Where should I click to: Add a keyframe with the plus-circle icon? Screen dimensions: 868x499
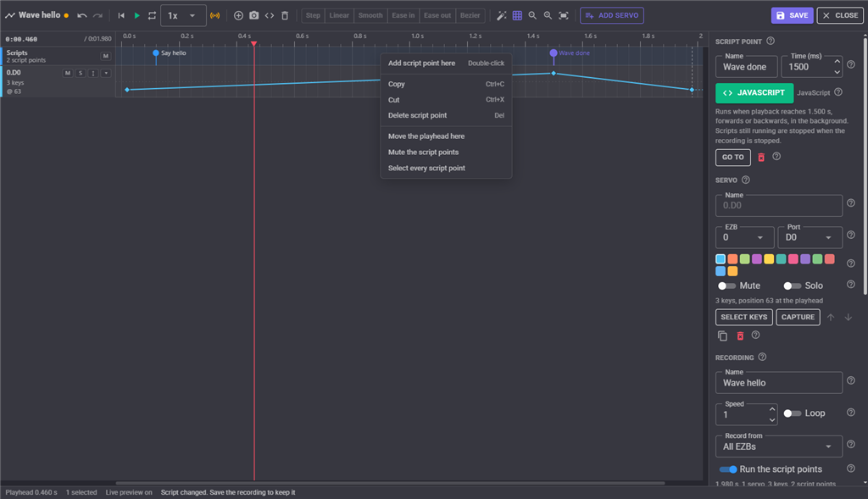[238, 15]
